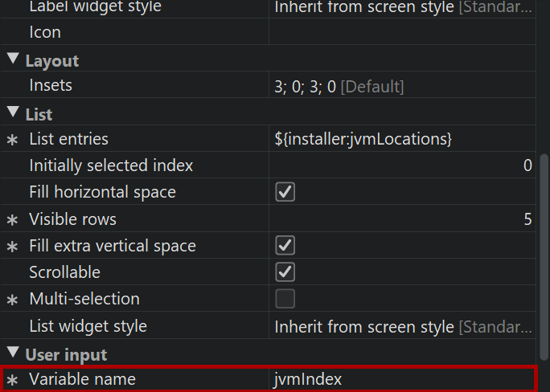Disable Fill extra vertical space
This screenshot has height=392, width=550.
pyautogui.click(x=285, y=246)
